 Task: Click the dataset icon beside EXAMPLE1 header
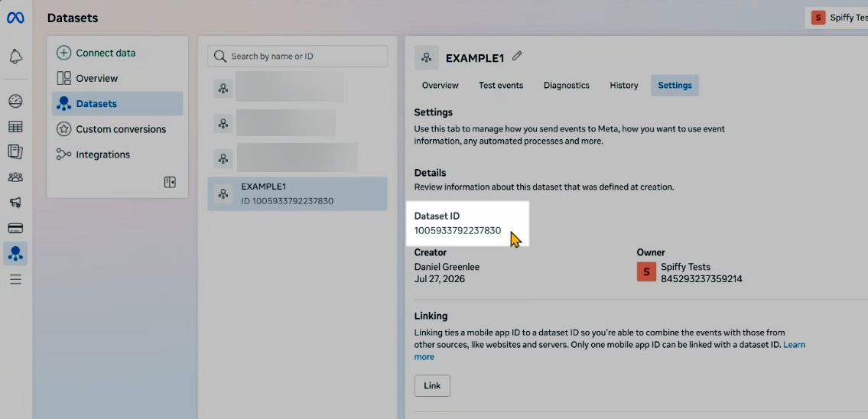click(x=426, y=57)
